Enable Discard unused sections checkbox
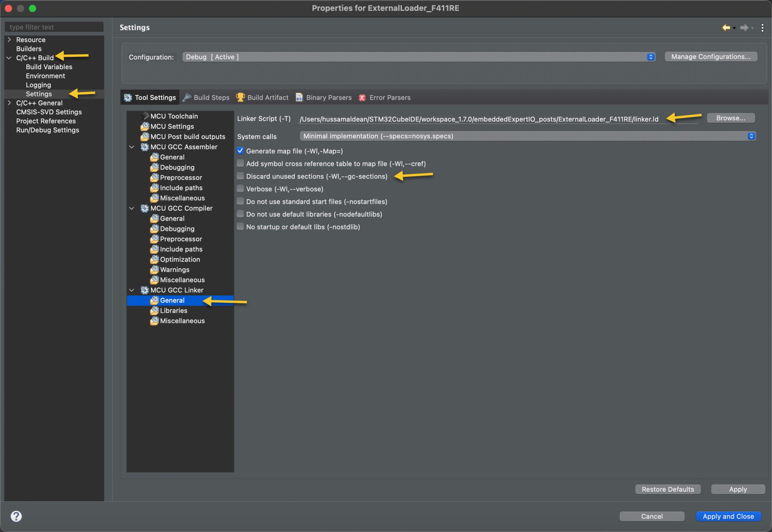Viewport: 772px width, 532px height. 240,176
